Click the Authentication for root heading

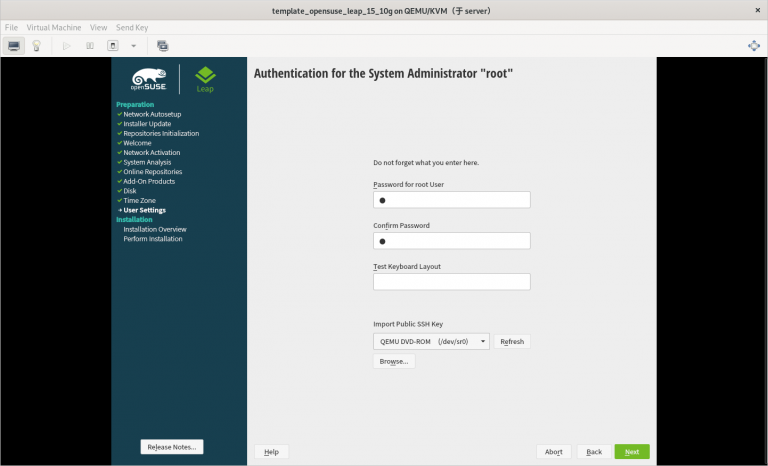point(383,74)
